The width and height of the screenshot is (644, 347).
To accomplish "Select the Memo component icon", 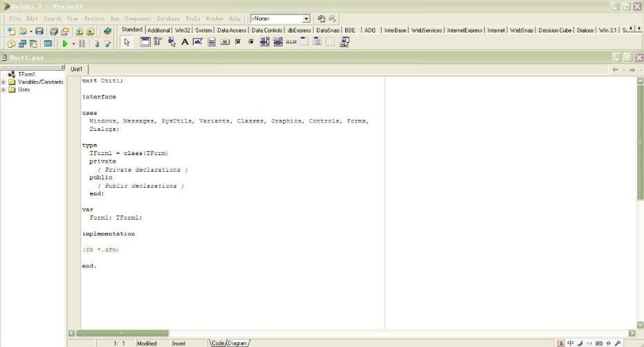I will [212, 42].
